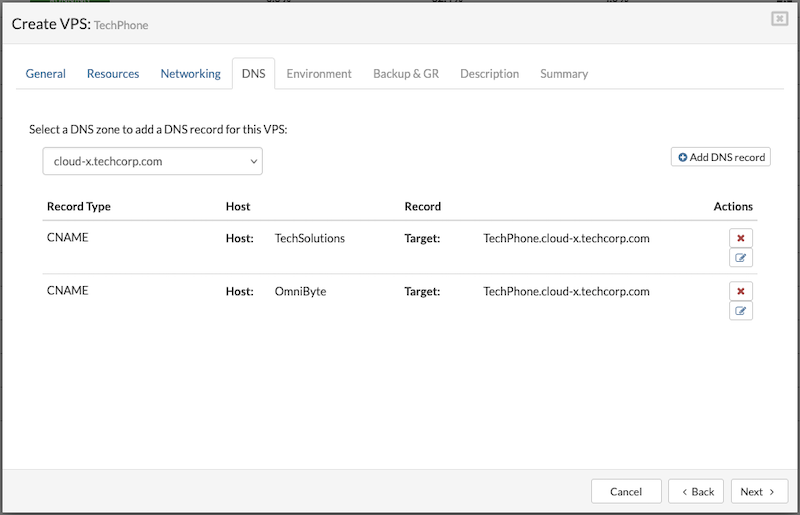Edit the TechSolutions CNAME record
800x515 pixels.
(740, 258)
